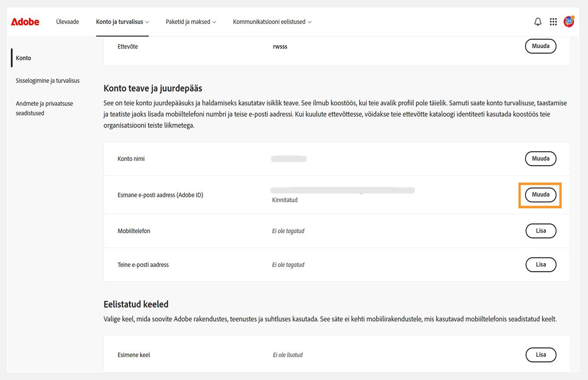
Task: Select Konto in the sidebar
Action: (x=23, y=57)
